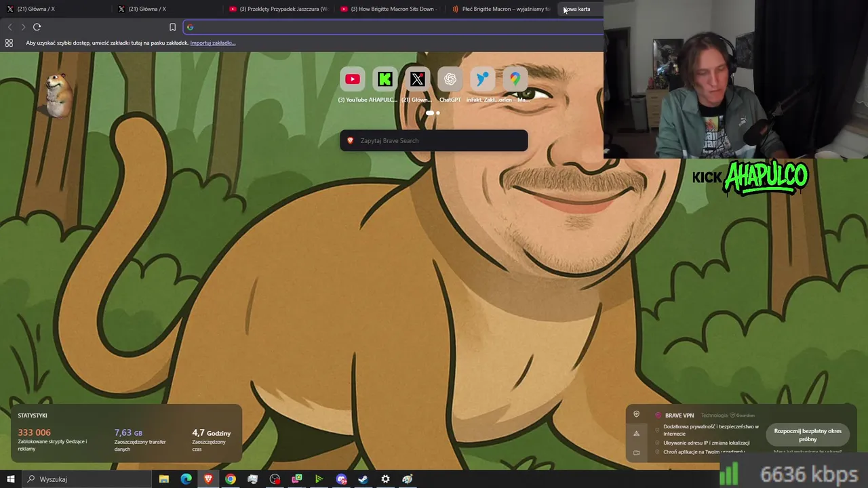
Task: Click the Ukrywanie adresu IP feature line
Action: [706, 443]
